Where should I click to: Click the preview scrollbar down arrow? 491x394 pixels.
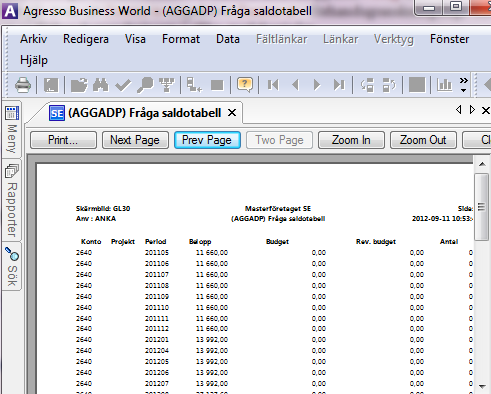(482, 387)
